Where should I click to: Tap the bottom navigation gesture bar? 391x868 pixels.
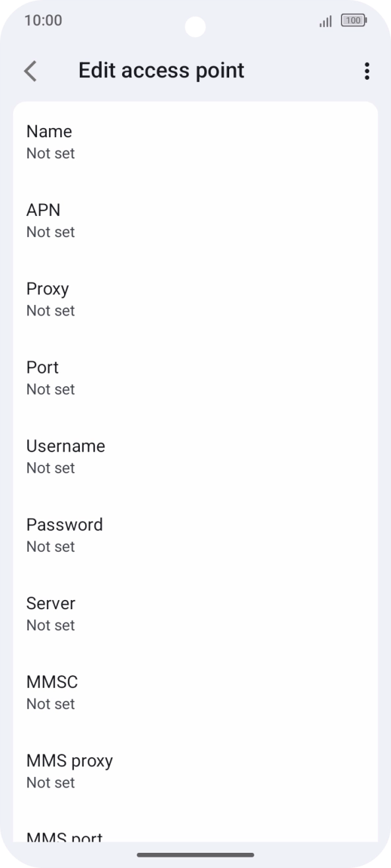pos(196,855)
